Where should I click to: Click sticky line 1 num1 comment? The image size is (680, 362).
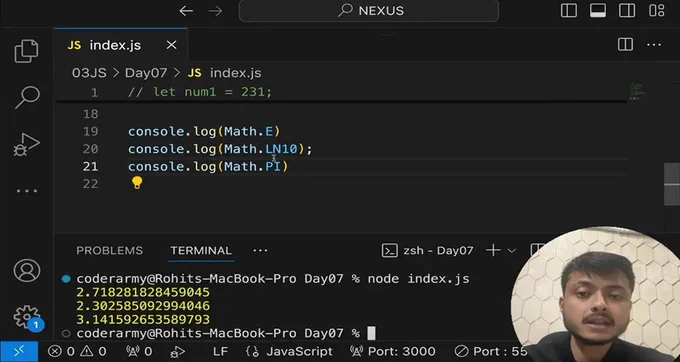[x=200, y=92]
